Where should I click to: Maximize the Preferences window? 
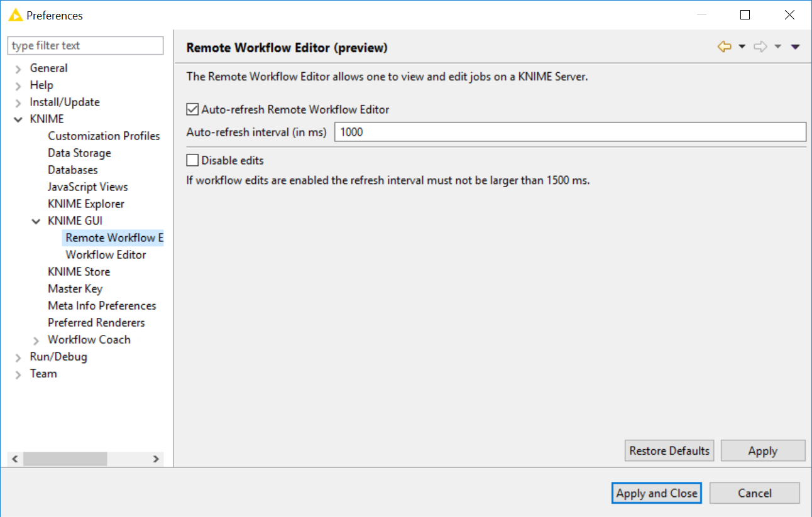point(745,15)
